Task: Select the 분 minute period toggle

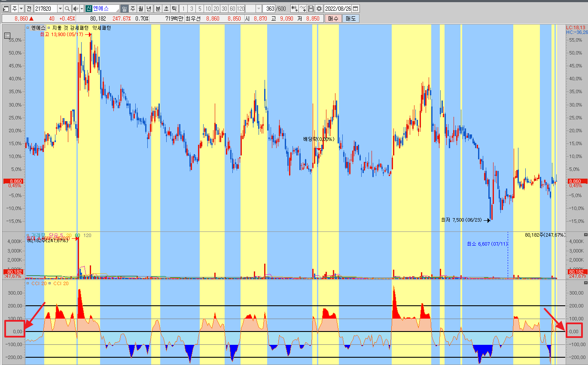Action: click(158, 9)
